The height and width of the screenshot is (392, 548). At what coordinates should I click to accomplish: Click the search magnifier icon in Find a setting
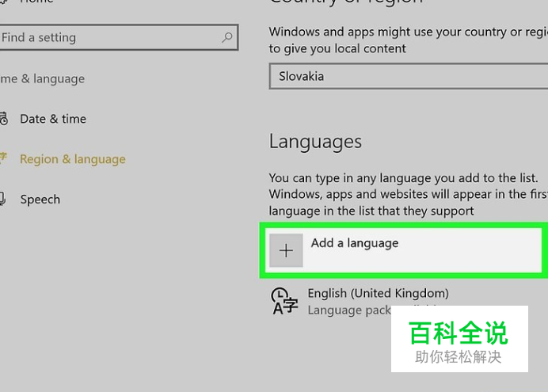click(226, 37)
